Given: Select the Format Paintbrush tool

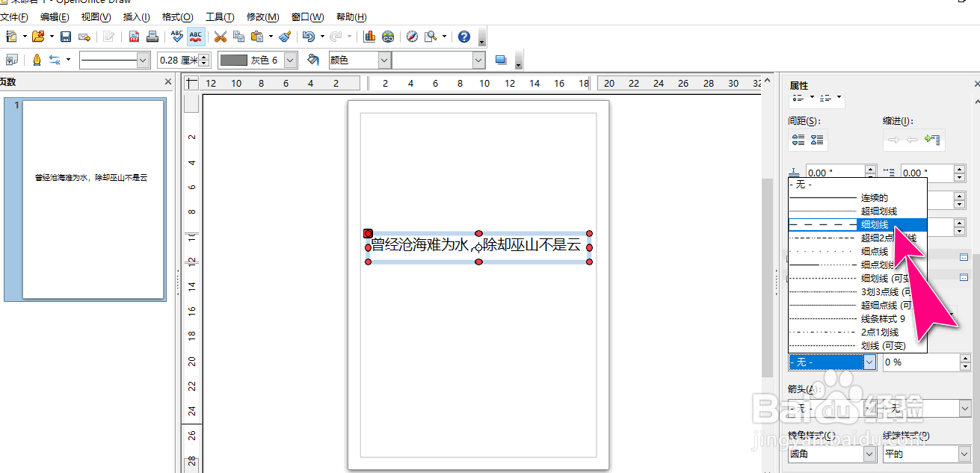Looking at the screenshot, I should tap(284, 36).
